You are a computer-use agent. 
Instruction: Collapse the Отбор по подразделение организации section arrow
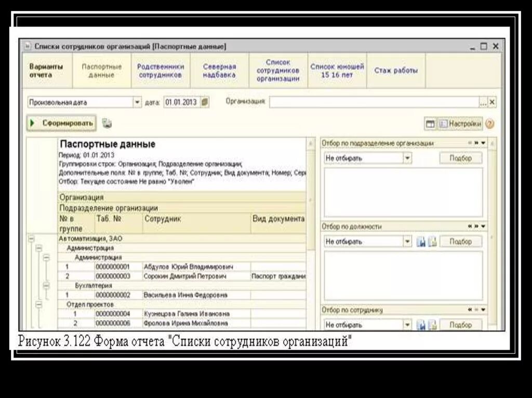[x=484, y=143]
